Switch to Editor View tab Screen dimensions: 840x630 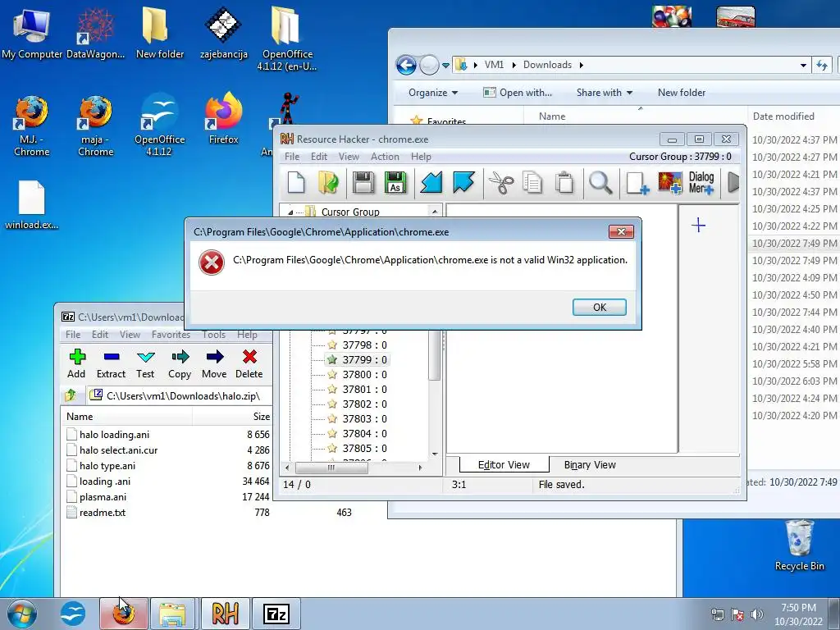pyautogui.click(x=504, y=465)
